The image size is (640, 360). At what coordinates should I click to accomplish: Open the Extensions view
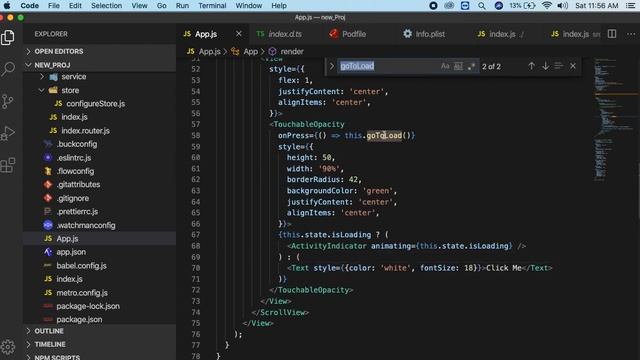click(x=8, y=165)
